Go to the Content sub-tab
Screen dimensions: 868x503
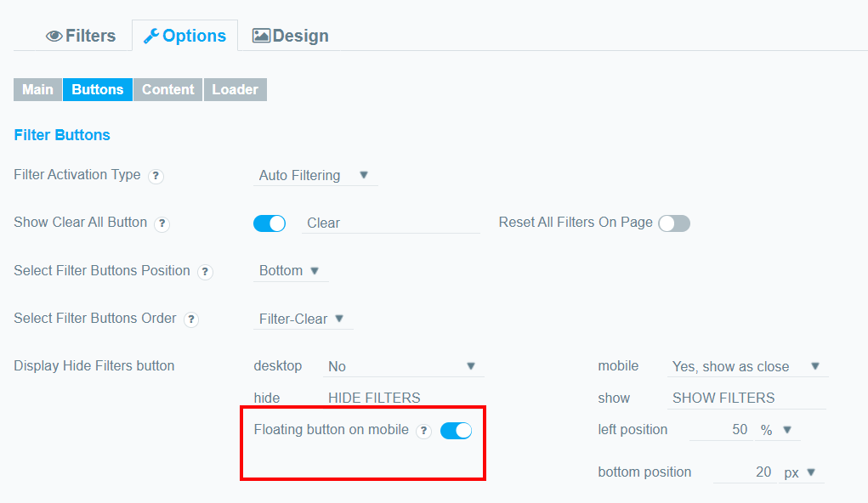click(167, 90)
